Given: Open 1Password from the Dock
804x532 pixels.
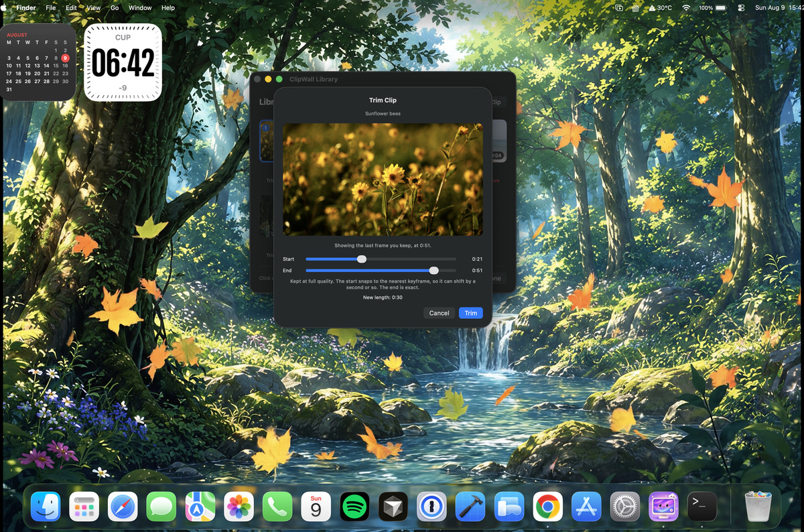Looking at the screenshot, I should click(x=431, y=507).
